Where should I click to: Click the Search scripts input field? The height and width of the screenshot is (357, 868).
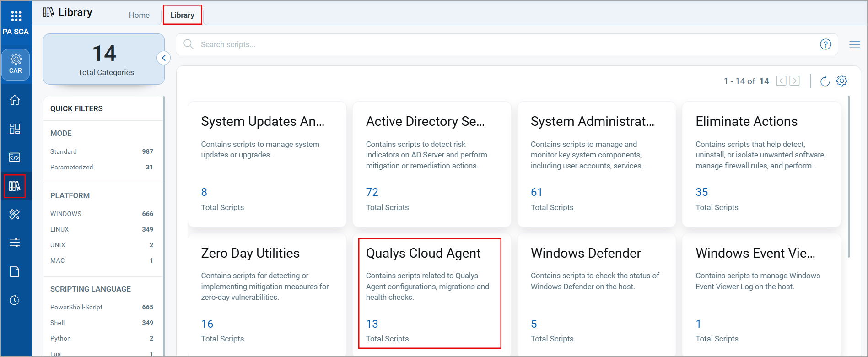(x=503, y=44)
